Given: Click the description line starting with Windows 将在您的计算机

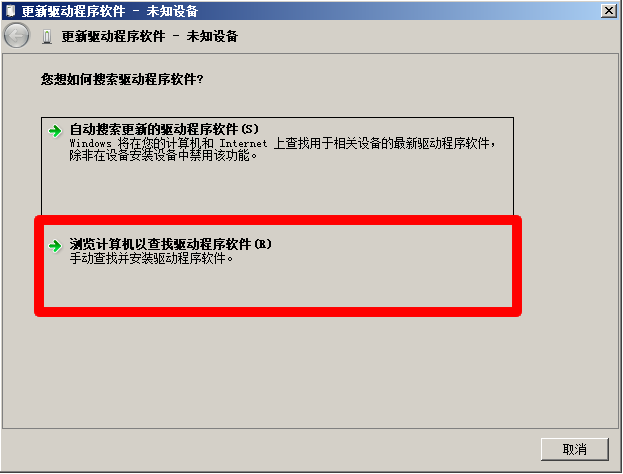Looking at the screenshot, I should point(282,143).
